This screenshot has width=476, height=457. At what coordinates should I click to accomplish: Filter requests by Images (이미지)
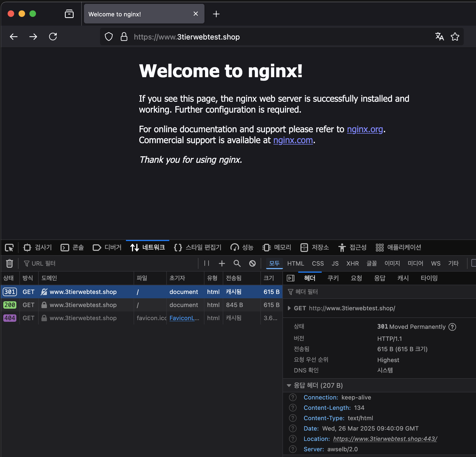(x=392, y=263)
